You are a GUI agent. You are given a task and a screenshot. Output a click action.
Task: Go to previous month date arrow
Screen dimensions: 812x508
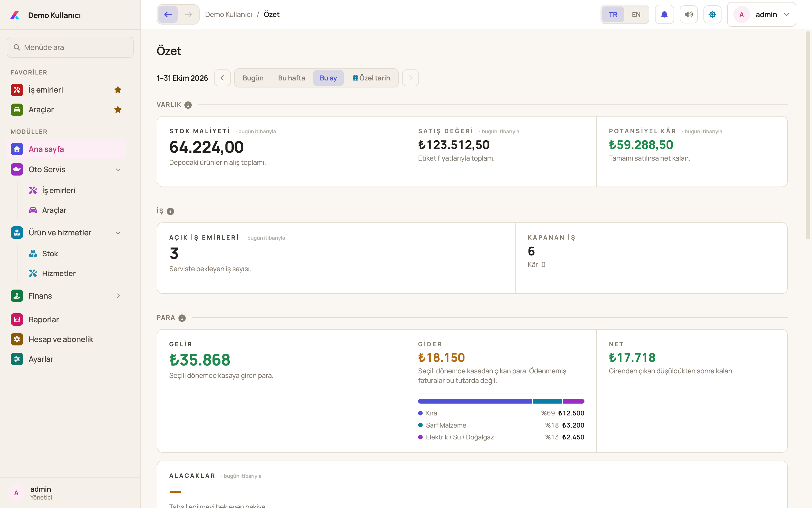(x=222, y=78)
